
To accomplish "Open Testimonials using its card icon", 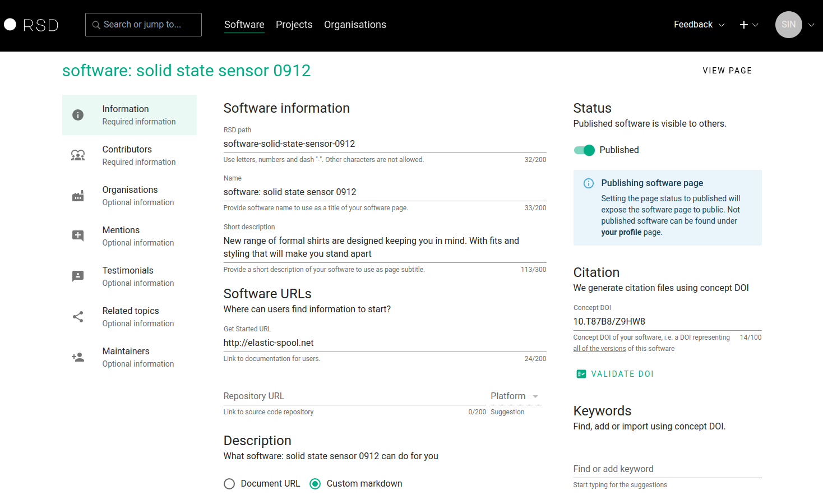I will (x=78, y=276).
